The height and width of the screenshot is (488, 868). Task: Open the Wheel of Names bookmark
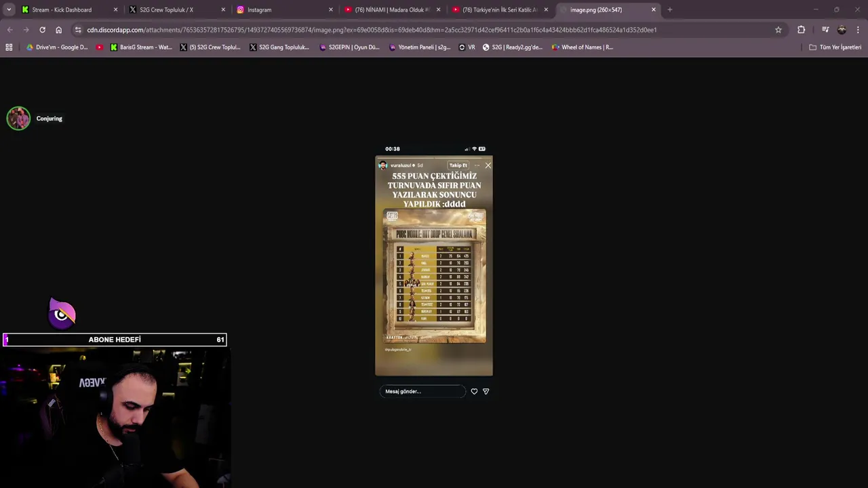tap(582, 47)
